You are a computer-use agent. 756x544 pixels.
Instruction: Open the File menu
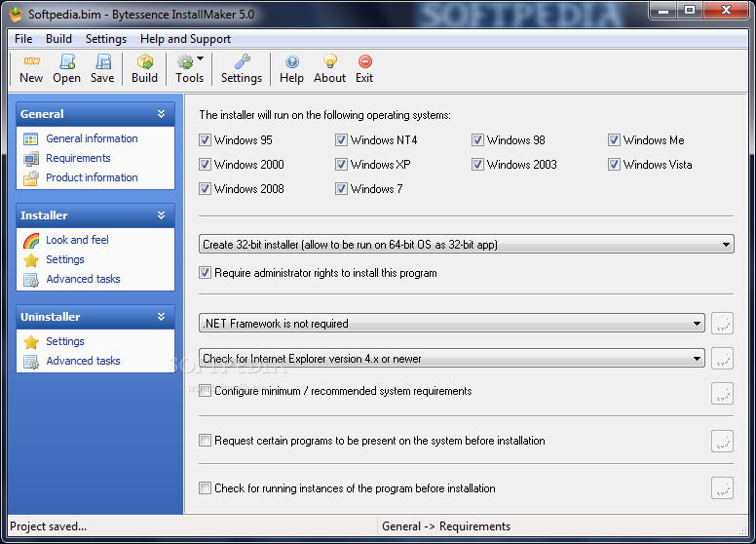click(23, 39)
